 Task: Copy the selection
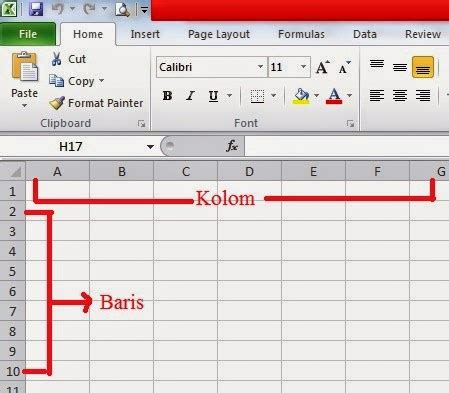tap(72, 81)
